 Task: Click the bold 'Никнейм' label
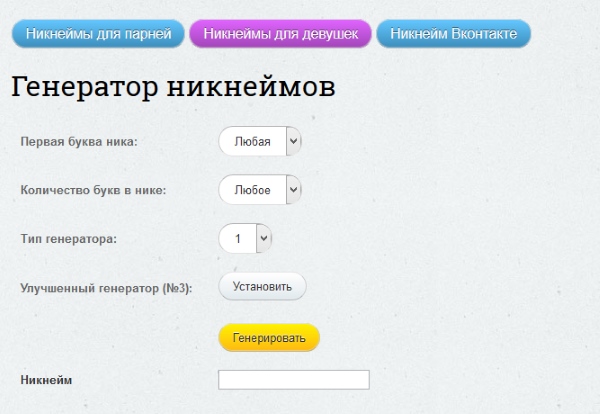[46, 380]
